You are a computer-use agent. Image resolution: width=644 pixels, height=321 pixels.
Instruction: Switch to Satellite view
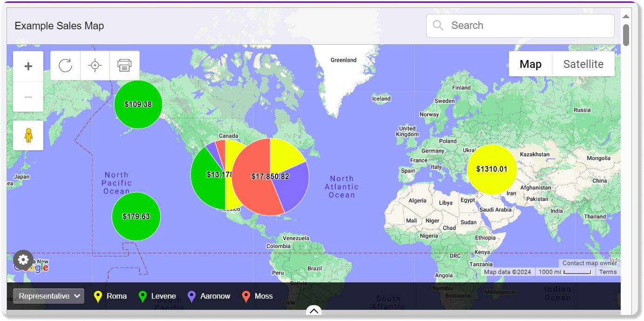click(583, 64)
